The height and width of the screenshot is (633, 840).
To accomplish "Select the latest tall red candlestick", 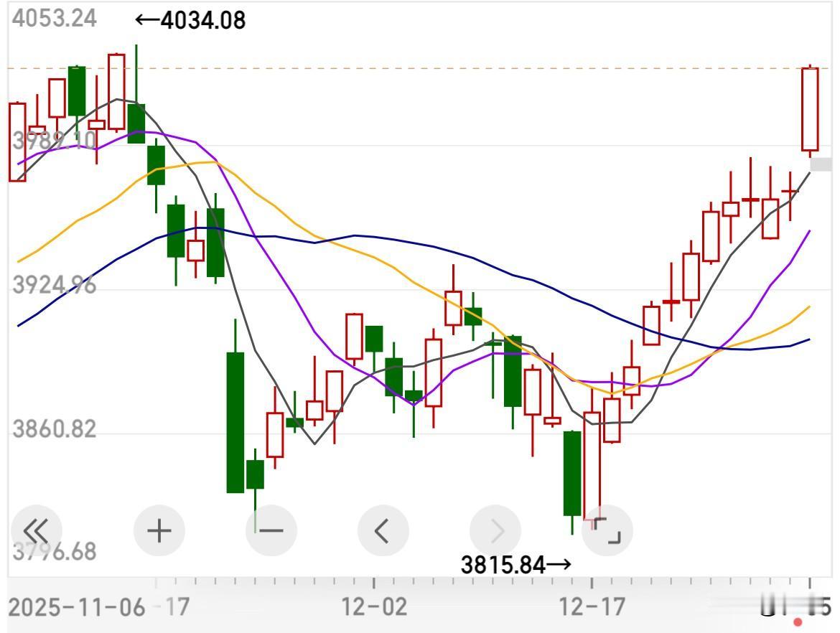I will coord(810,110).
